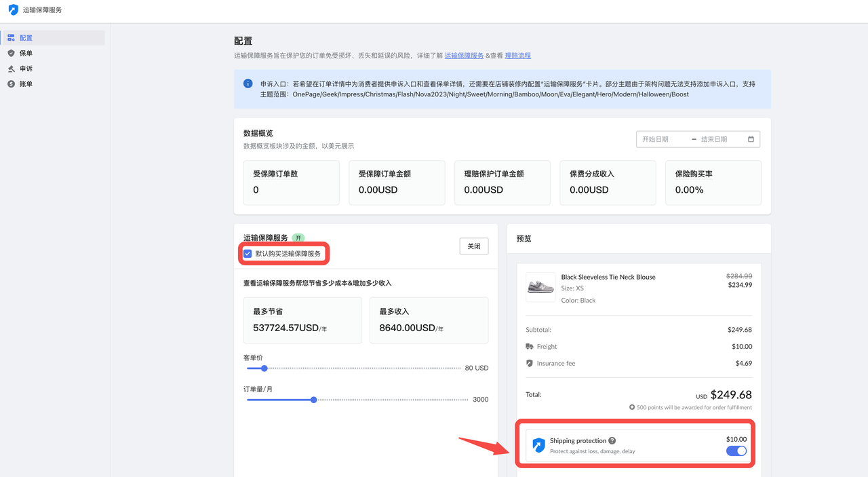Uncheck the 默认购买运输保障服务 checkbox
868x477 pixels.
point(249,253)
